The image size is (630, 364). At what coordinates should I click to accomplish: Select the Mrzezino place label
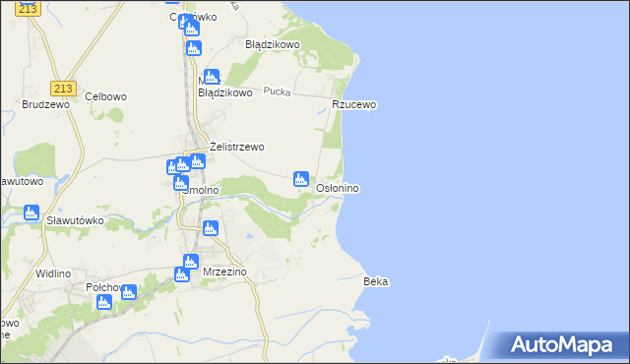[x=224, y=272]
